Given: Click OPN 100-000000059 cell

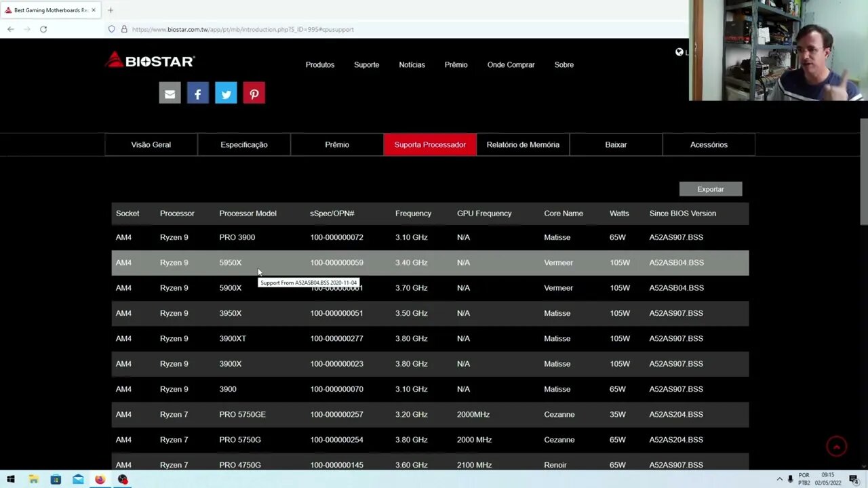Looking at the screenshot, I should click(x=336, y=262).
